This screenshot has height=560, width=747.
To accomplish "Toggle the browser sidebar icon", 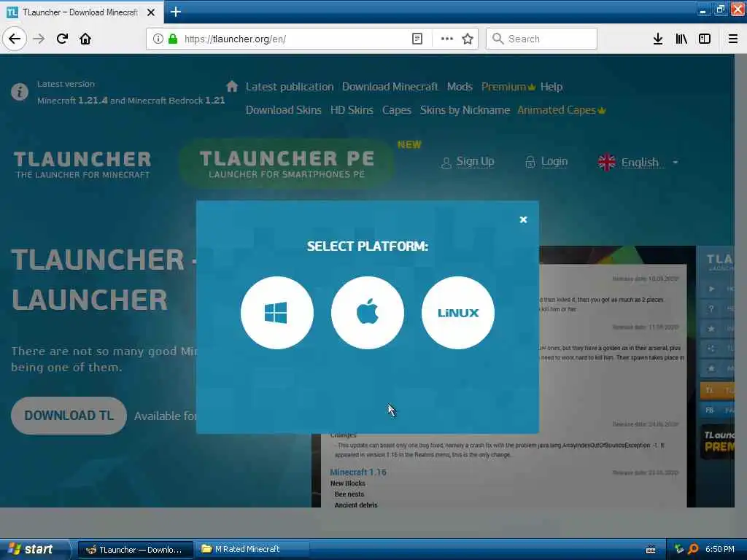I will point(705,39).
